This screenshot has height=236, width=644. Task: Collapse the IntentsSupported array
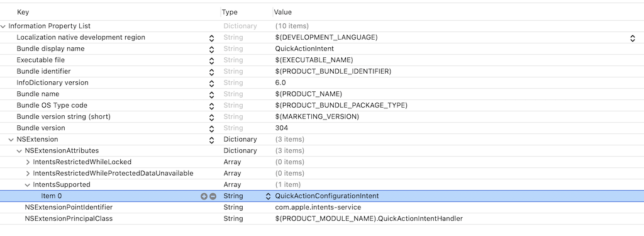pyautogui.click(x=28, y=185)
